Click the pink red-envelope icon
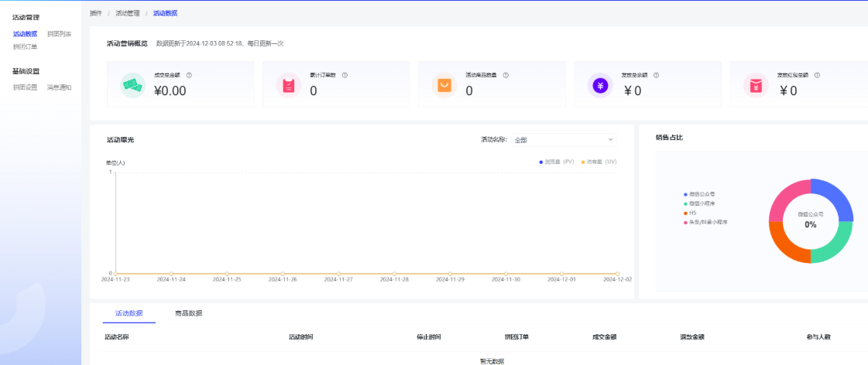 pyautogui.click(x=756, y=85)
